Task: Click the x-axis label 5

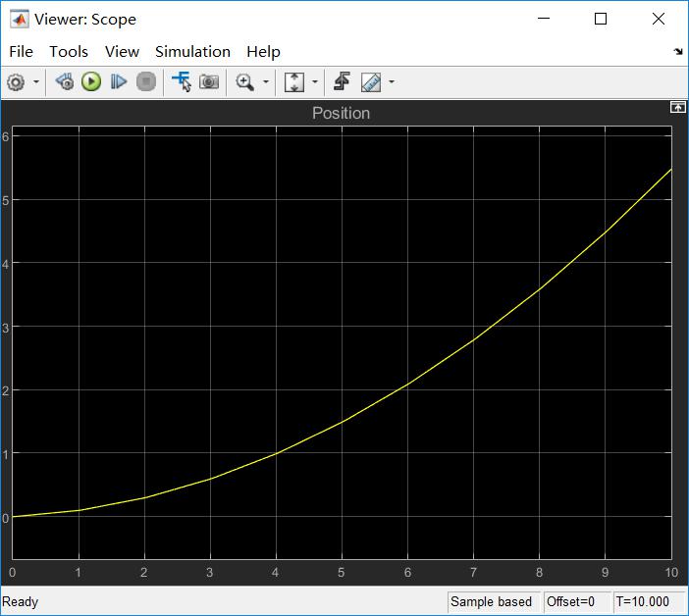Action: tap(341, 573)
